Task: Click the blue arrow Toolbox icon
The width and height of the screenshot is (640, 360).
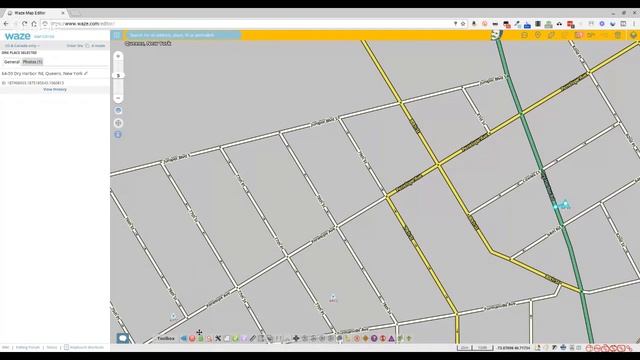Action: 183,338
